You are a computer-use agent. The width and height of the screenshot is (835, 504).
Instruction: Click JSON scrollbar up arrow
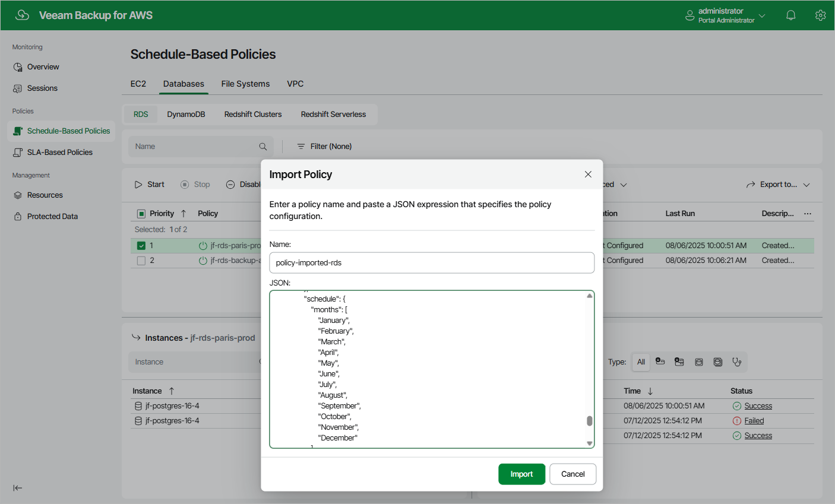pos(590,296)
